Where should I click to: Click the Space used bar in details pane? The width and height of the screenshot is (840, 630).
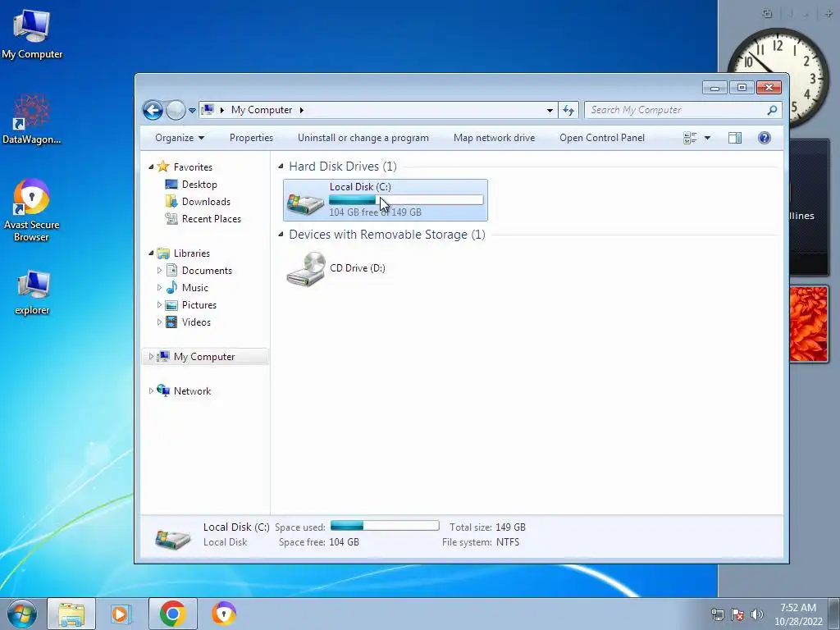385,526
